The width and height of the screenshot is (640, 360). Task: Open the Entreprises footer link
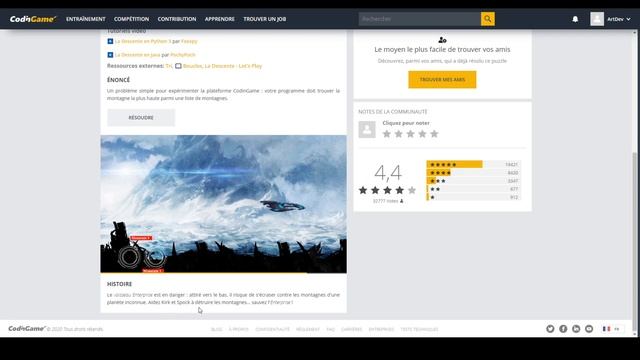tap(381, 329)
